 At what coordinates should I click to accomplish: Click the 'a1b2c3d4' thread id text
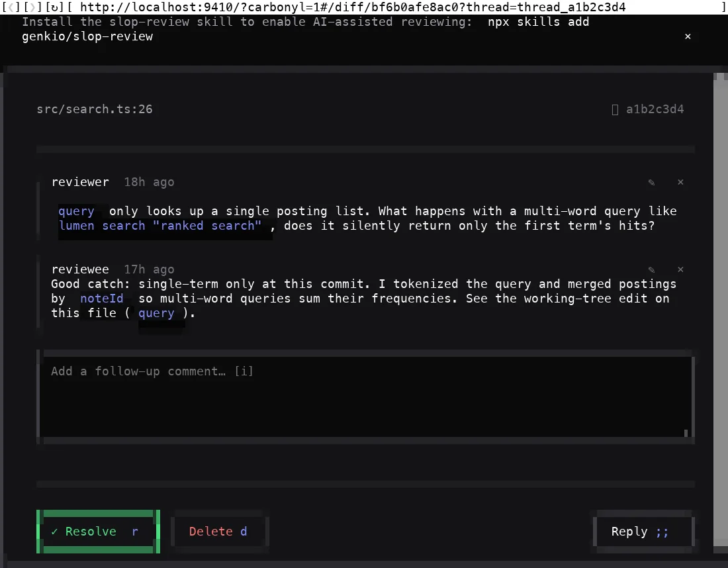(655, 109)
